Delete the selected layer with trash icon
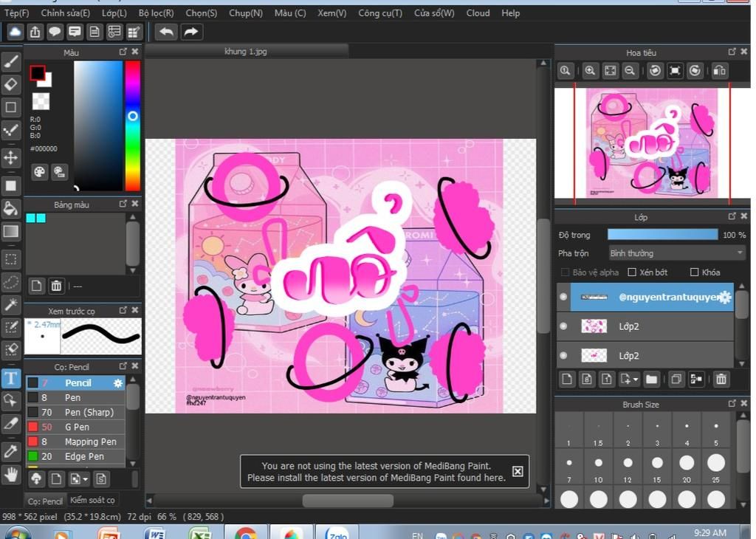756x539 pixels. click(x=721, y=380)
